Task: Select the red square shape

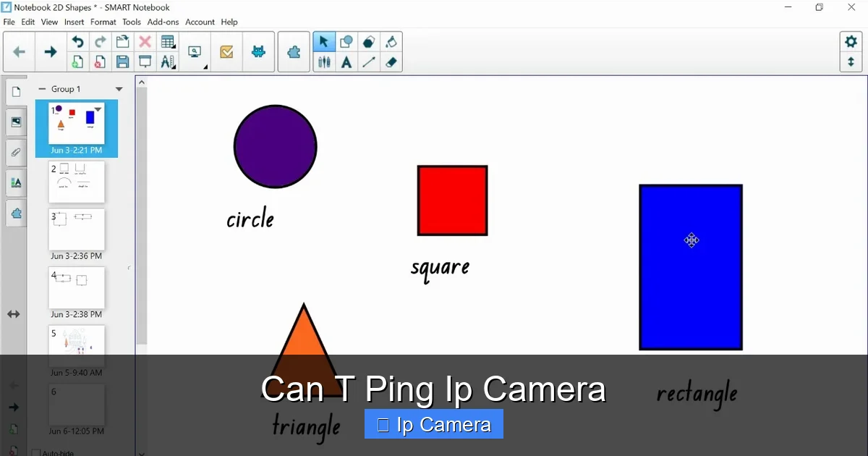Action: point(452,200)
